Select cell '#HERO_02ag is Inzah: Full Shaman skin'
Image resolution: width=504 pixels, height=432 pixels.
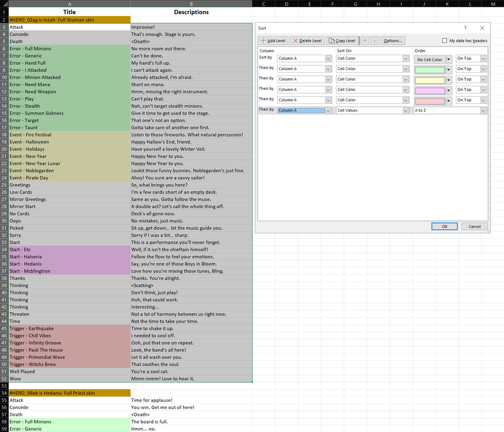click(x=70, y=20)
